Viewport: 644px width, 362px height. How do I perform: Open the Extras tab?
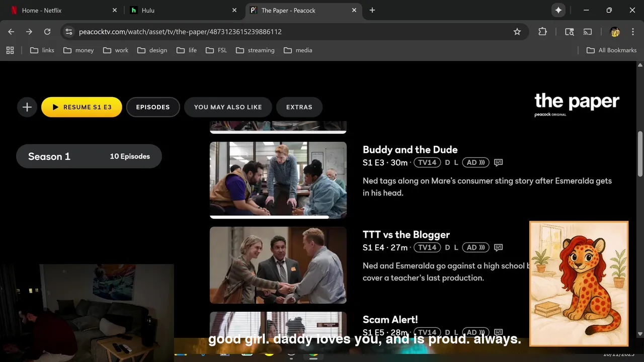299,107
